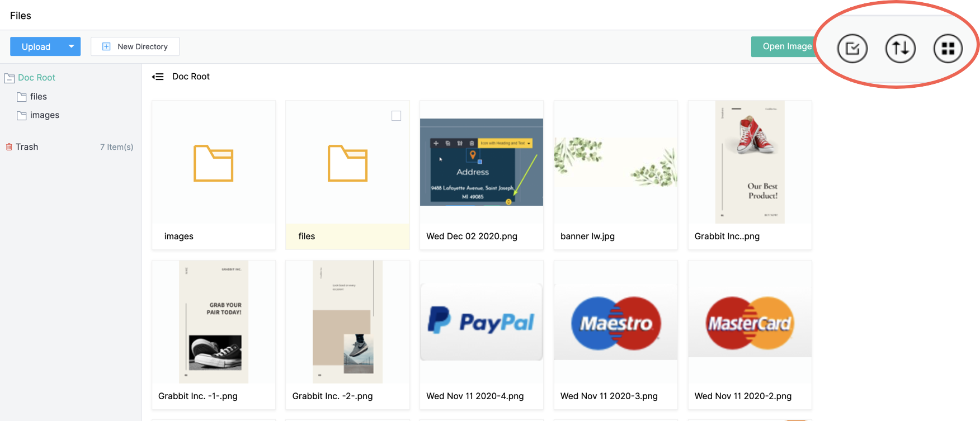
Task: Click the 'Grabbit Inc. -1-.png' file name
Action: click(198, 396)
